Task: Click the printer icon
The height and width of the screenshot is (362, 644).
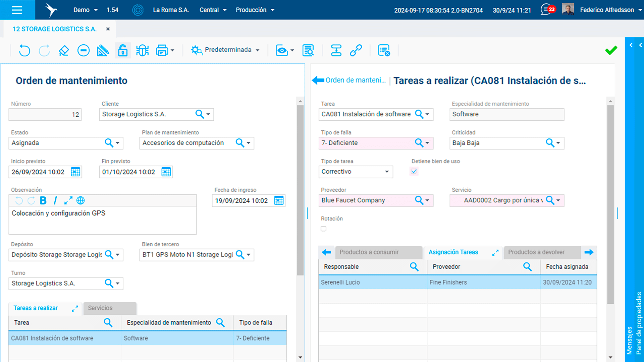Action: tap(162, 51)
